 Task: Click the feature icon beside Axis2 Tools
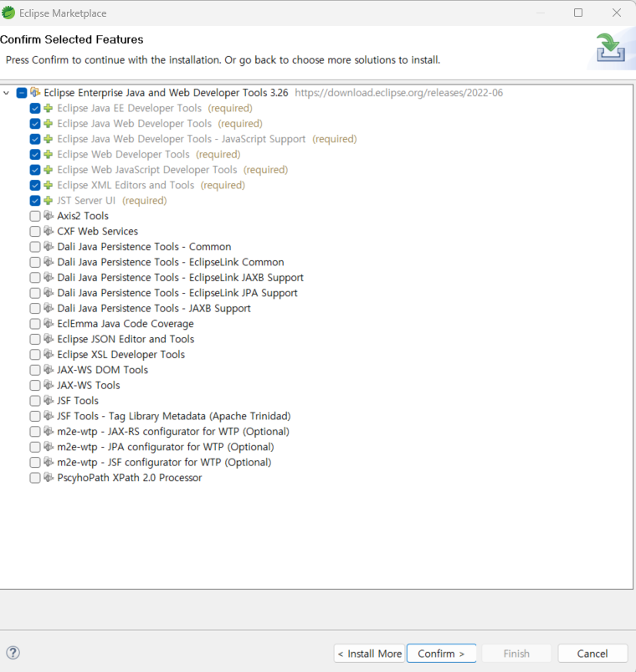point(49,216)
